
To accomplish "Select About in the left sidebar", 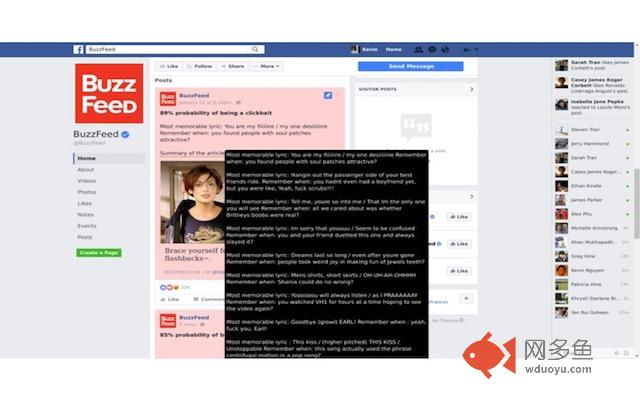I will click(86, 169).
